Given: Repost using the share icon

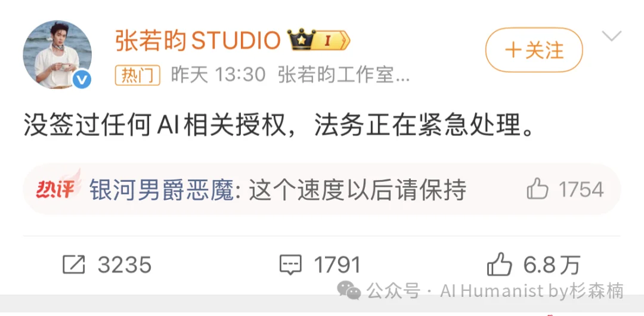Looking at the screenshot, I should tap(74, 264).
